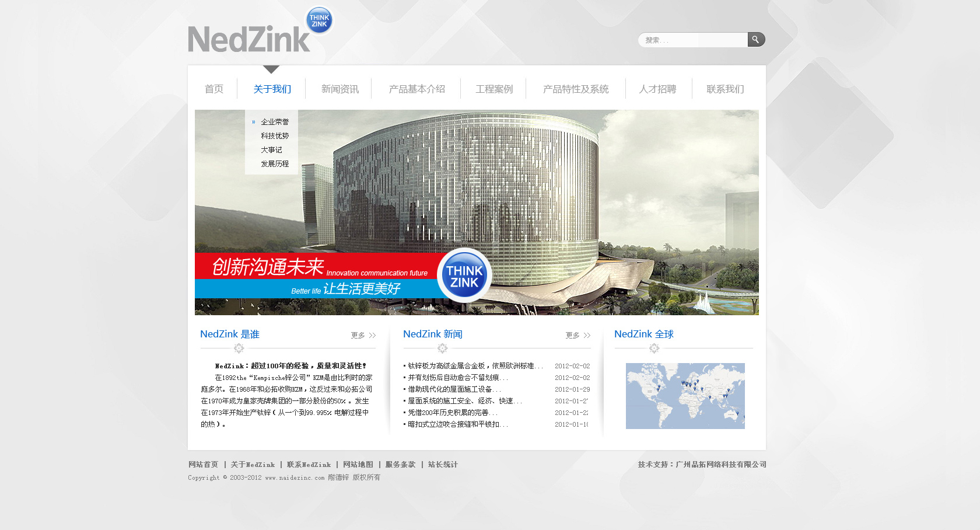The height and width of the screenshot is (530, 980).
Task: Click the 更多 link under NedZink 新闻
Action: coord(573,336)
